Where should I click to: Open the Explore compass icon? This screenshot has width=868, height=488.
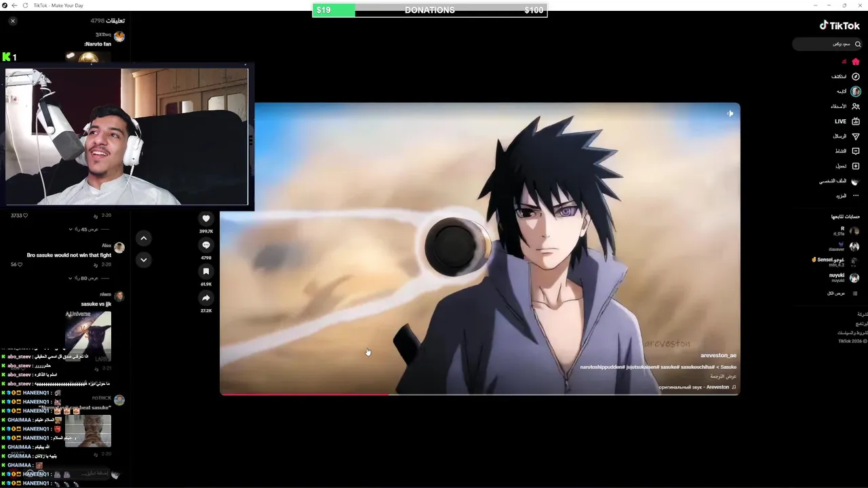[855, 77]
